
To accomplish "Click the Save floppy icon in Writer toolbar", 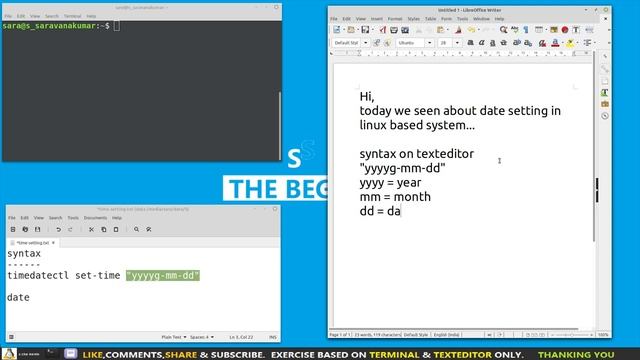I will point(365,30).
